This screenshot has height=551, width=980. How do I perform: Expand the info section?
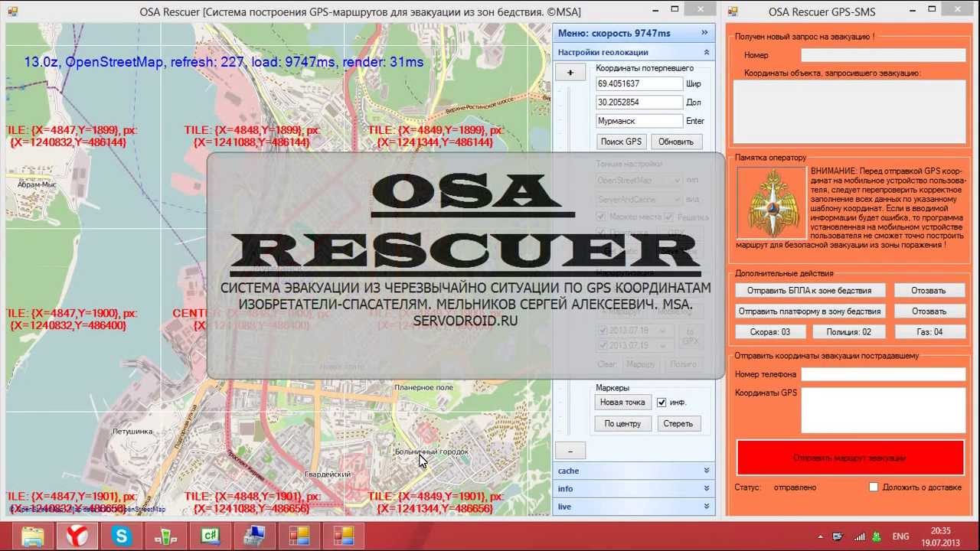coord(634,488)
